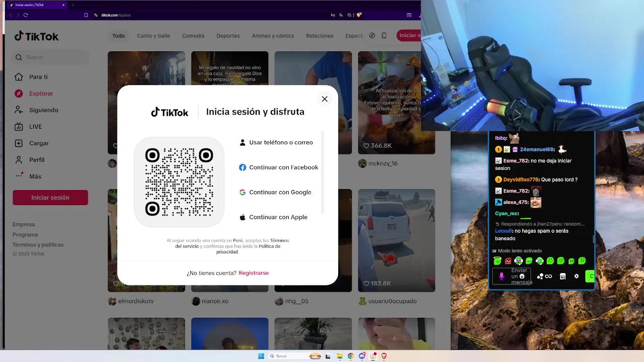Open Más menu in sidebar
Screen dimensions: 644x362
pos(29,176)
